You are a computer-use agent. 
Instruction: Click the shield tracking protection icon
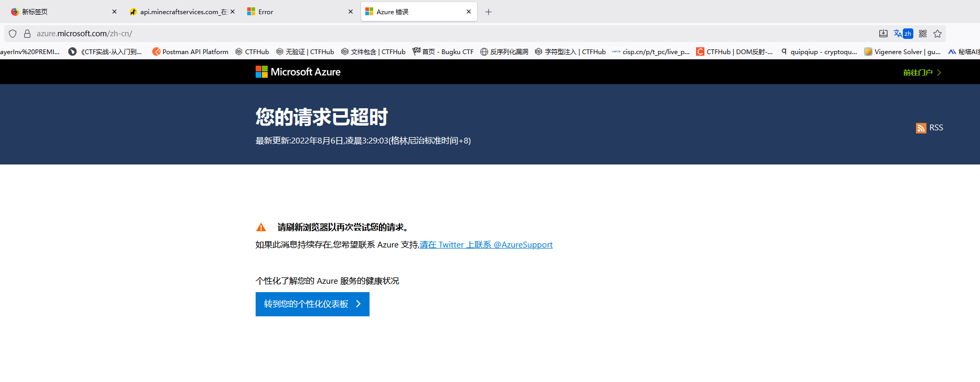tap(13, 34)
